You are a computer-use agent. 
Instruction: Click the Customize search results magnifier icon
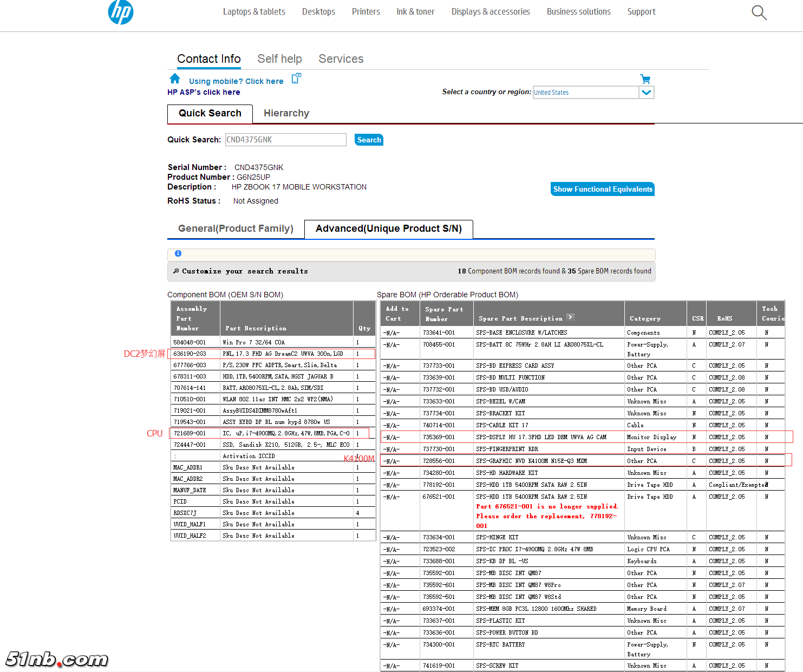(176, 271)
